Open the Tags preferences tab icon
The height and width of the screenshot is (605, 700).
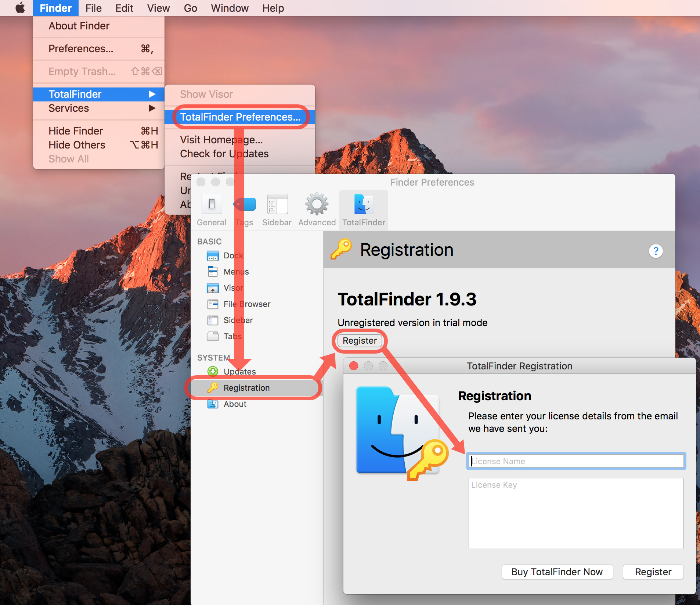(x=244, y=204)
